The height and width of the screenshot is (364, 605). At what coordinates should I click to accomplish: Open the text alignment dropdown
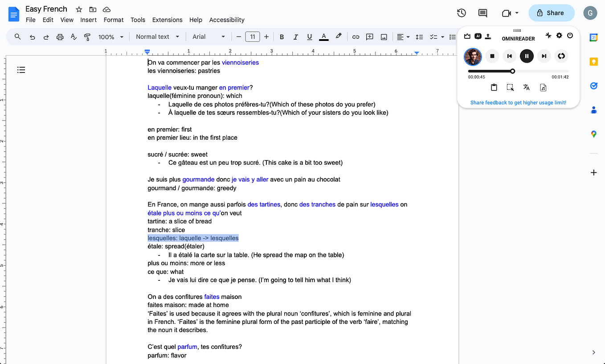(403, 37)
